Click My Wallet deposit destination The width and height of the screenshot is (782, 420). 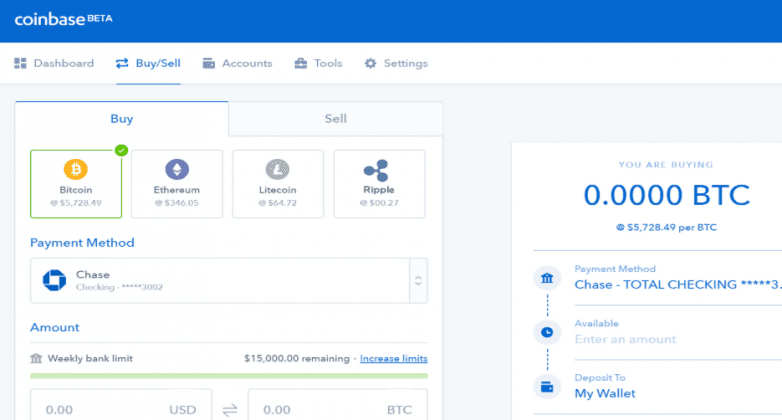(x=605, y=394)
